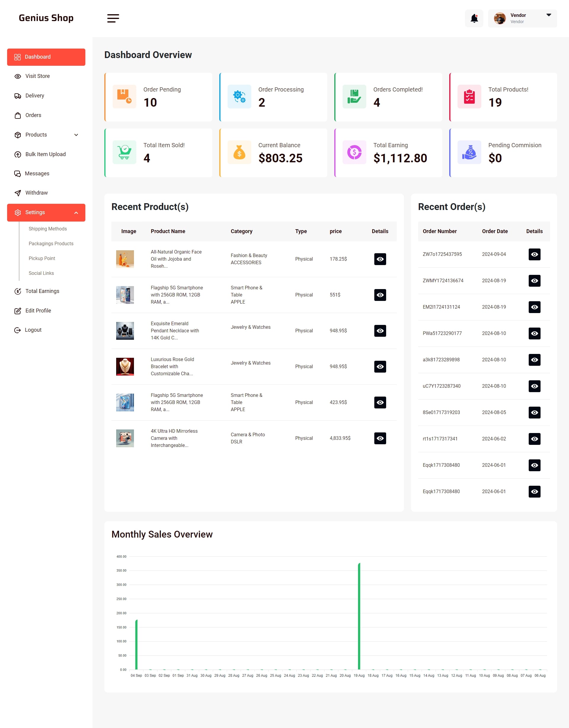Click the Logout link
Image resolution: width=569 pixels, height=728 pixels.
[33, 330]
